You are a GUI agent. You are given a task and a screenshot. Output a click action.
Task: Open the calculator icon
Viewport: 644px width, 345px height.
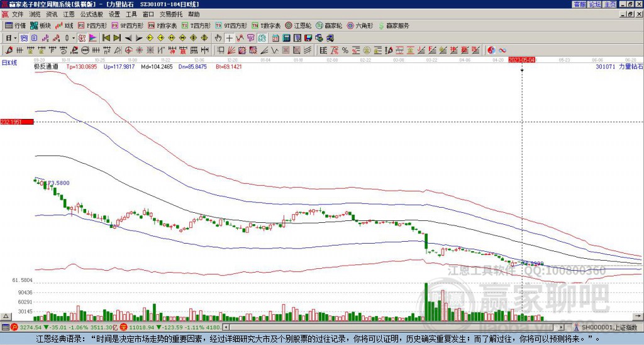pos(287,38)
